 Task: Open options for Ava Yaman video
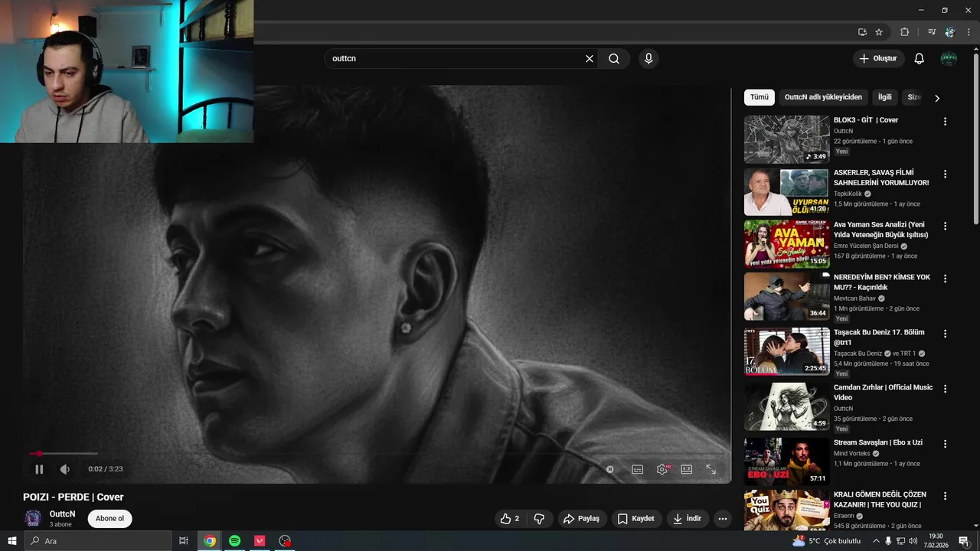tap(945, 227)
